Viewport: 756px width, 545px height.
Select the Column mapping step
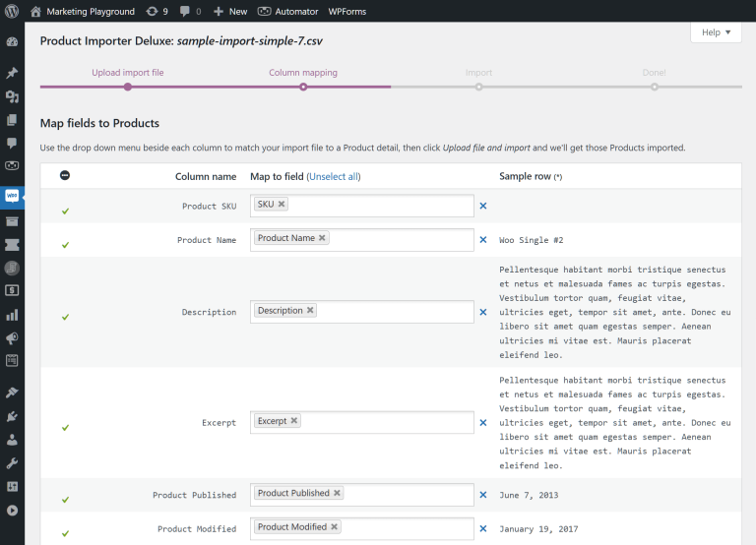point(303,73)
